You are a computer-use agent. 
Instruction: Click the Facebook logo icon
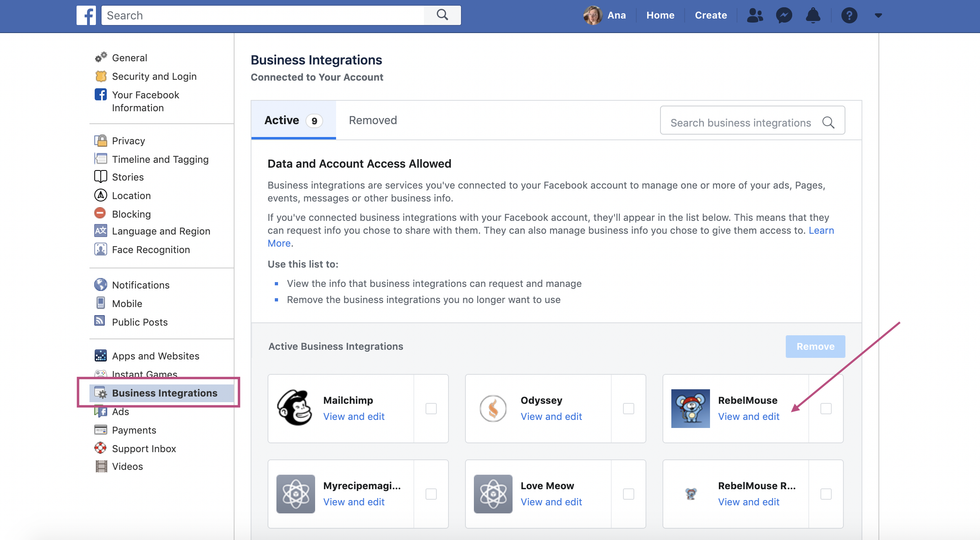[87, 15]
